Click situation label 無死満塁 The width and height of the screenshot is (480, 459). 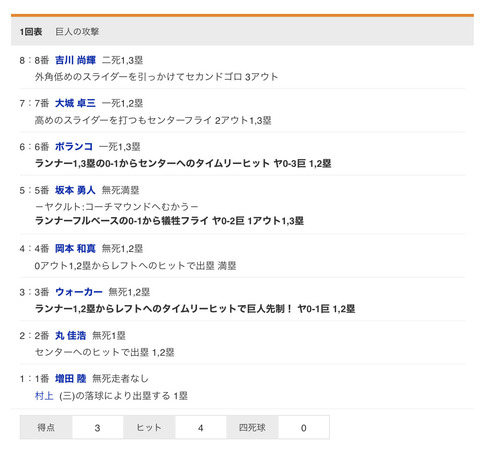click(x=120, y=190)
